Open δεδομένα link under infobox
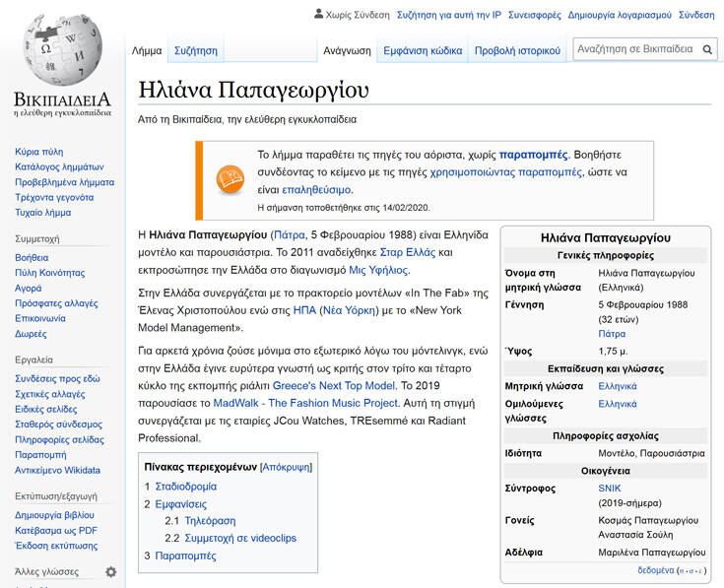 tap(656, 570)
